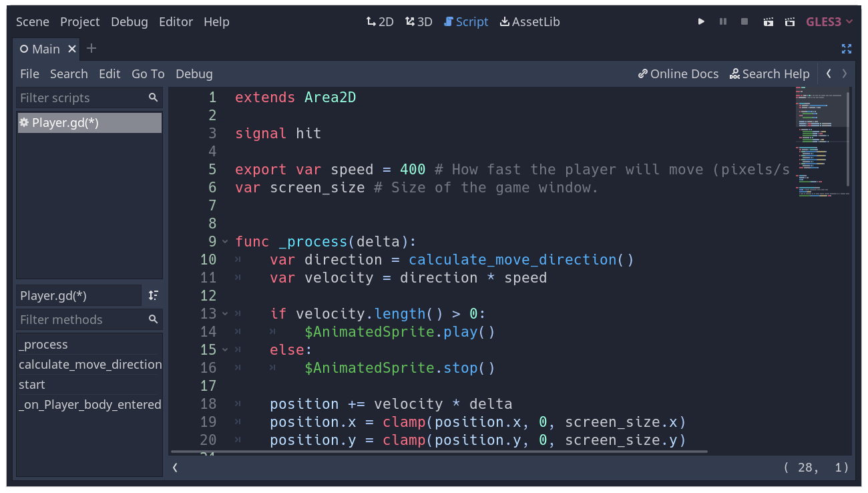Screen dimensions: 868x493
Task: Toggle distraction-free mode for the script editor
Action: pos(847,49)
